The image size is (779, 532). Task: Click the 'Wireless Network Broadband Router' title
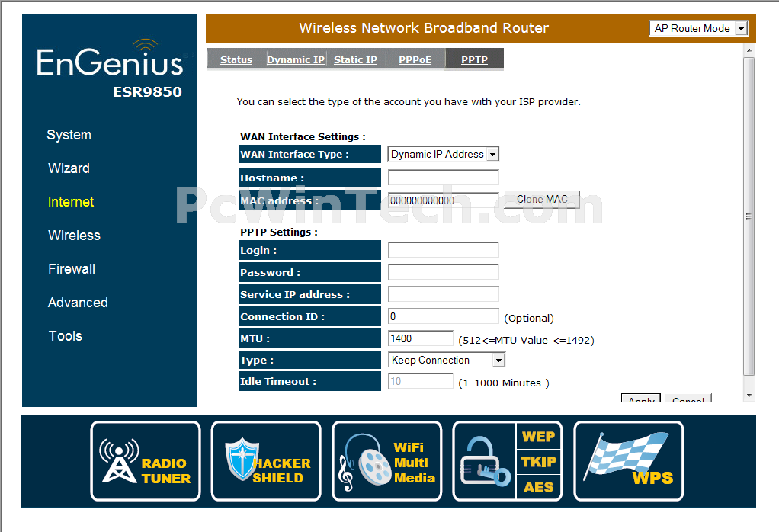coord(424,27)
